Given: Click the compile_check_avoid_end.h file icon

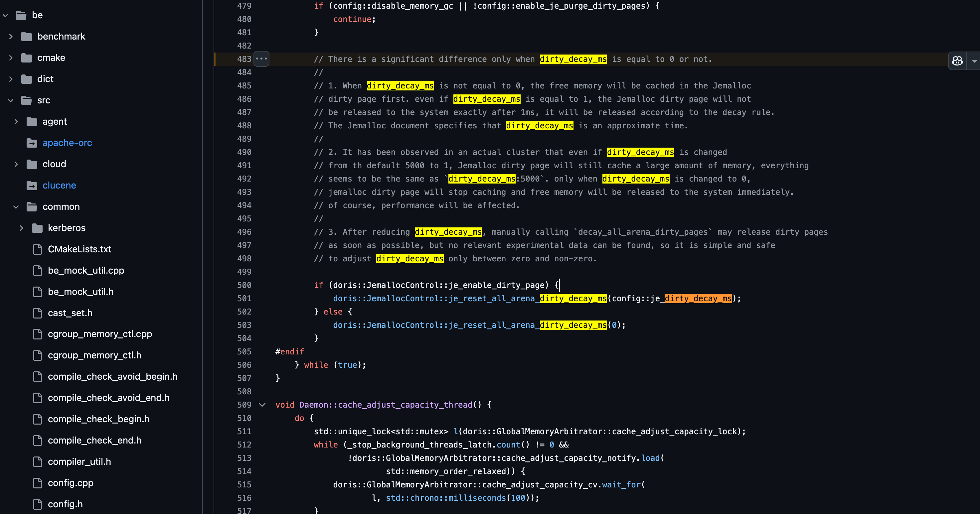Looking at the screenshot, I should coord(37,398).
